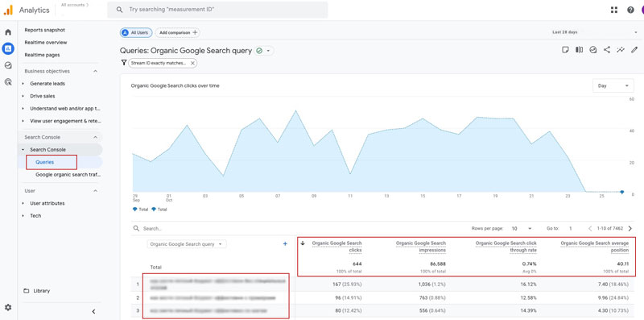The height and width of the screenshot is (320, 644).
Task: Collapse the sidebar with chevron arrow
Action: [x=93, y=311]
